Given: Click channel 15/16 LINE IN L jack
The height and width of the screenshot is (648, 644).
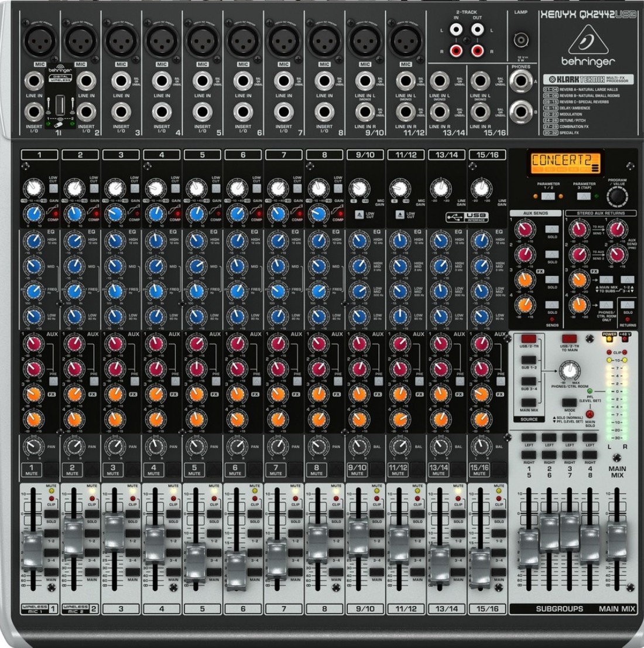Looking at the screenshot, I should click(480, 81).
